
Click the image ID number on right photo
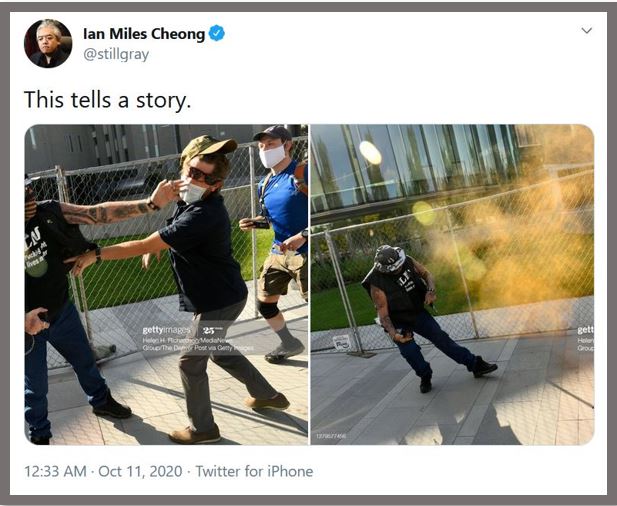(331, 436)
